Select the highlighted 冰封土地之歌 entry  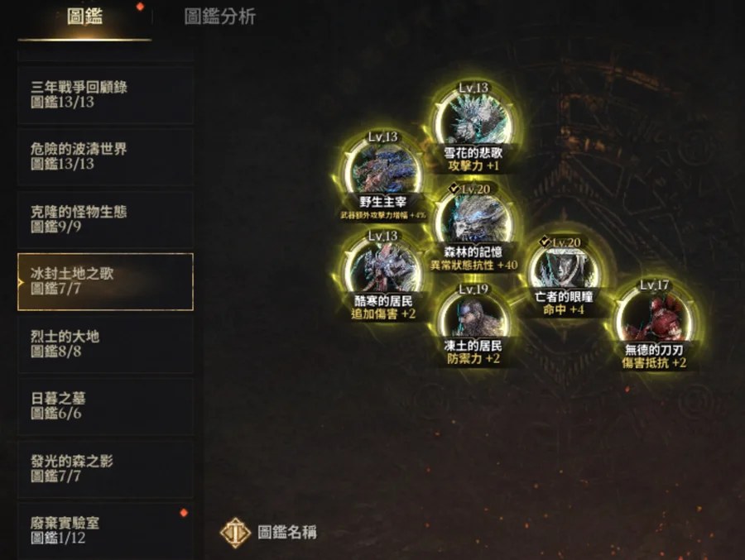(105, 281)
